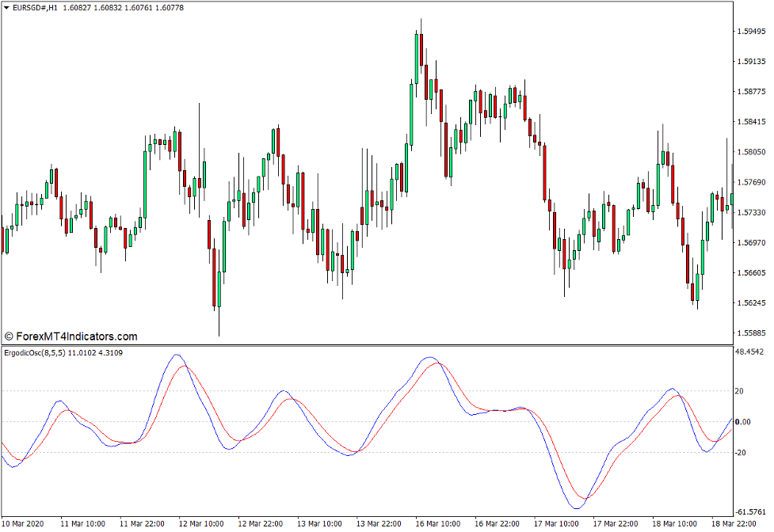Click the EURSGD#,H1 symbol label

point(35,8)
